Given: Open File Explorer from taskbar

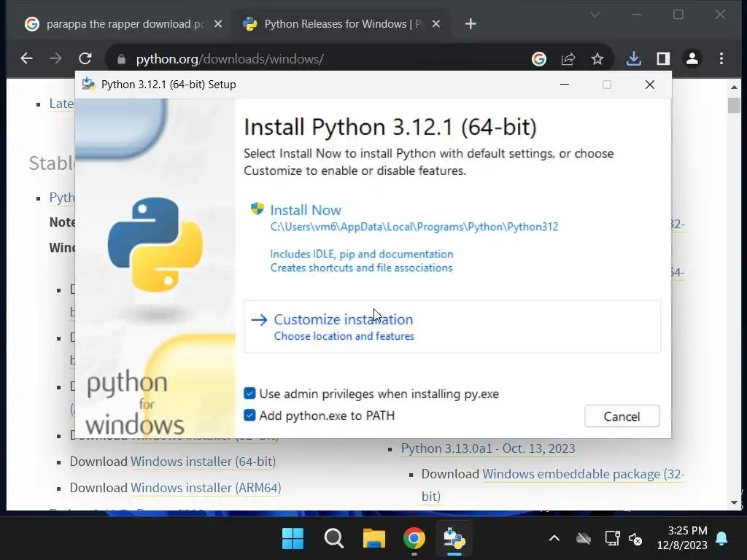Looking at the screenshot, I should coord(374,539).
